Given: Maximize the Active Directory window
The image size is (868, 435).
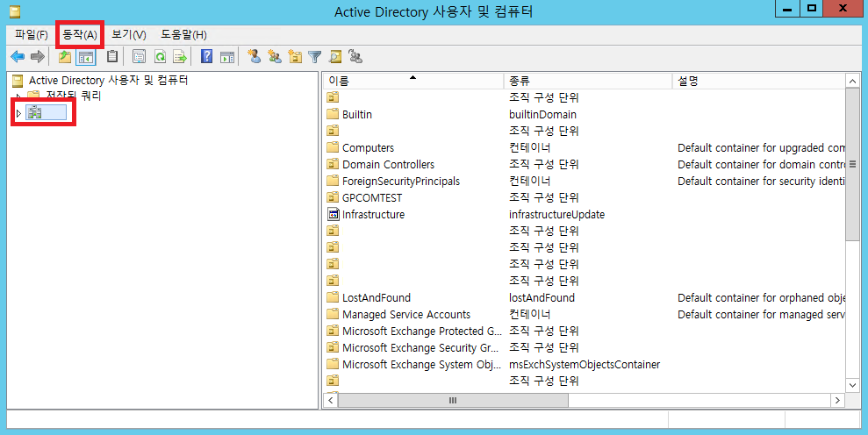Looking at the screenshot, I should 812,8.
